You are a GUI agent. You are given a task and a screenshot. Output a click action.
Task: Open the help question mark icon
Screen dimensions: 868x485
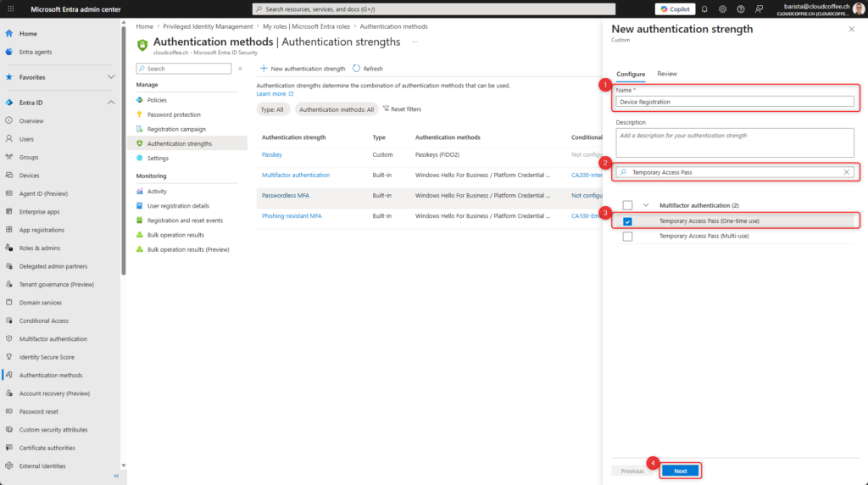tap(741, 8)
